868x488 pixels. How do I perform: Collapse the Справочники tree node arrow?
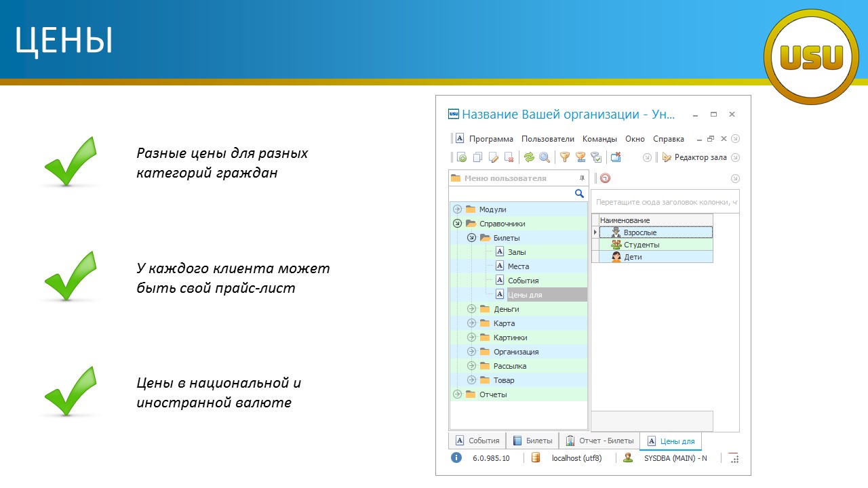[x=457, y=224]
